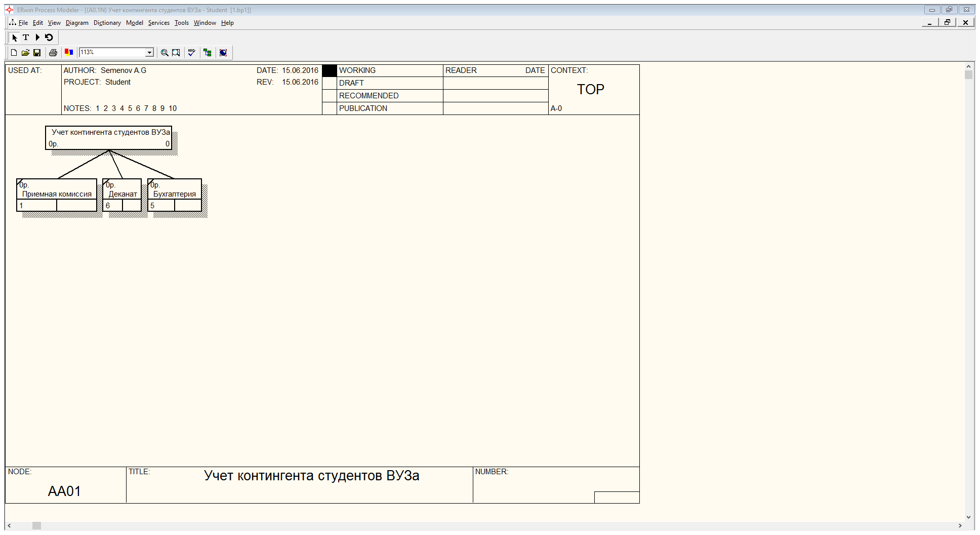Click the ModelMart globe icon
980x535 pixels.
click(223, 53)
